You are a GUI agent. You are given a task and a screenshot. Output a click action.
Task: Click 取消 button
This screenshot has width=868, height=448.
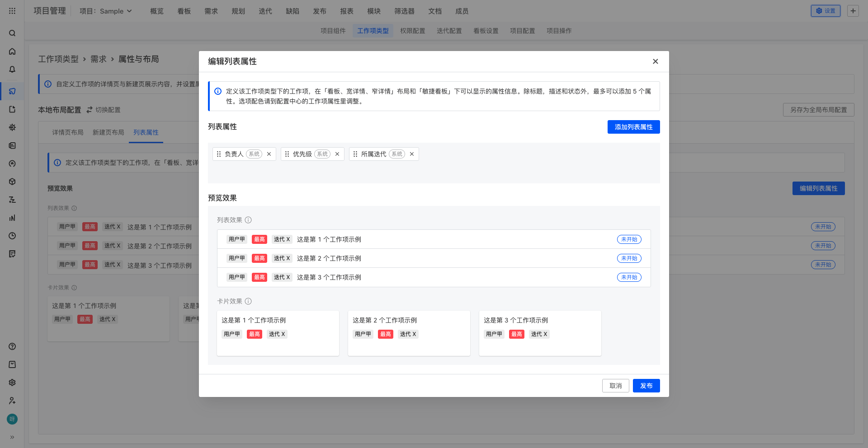click(x=616, y=386)
